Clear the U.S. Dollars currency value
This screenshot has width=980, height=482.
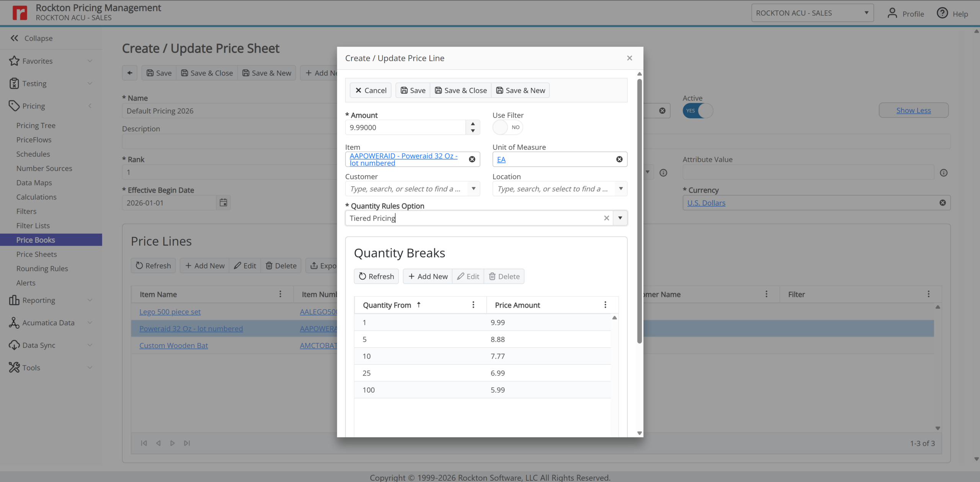pos(942,203)
